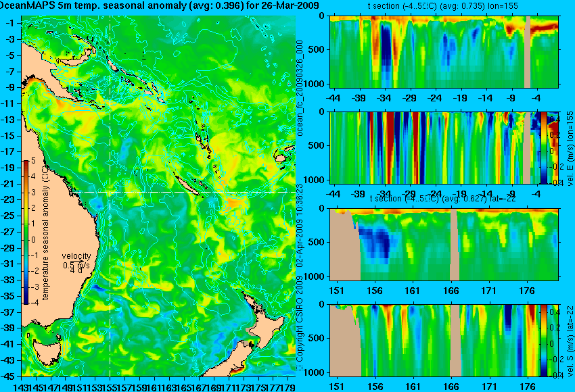Click the 'temperature seasonal anomaly' vertical label
This screenshot has width=575, height=392.
coord(45,233)
